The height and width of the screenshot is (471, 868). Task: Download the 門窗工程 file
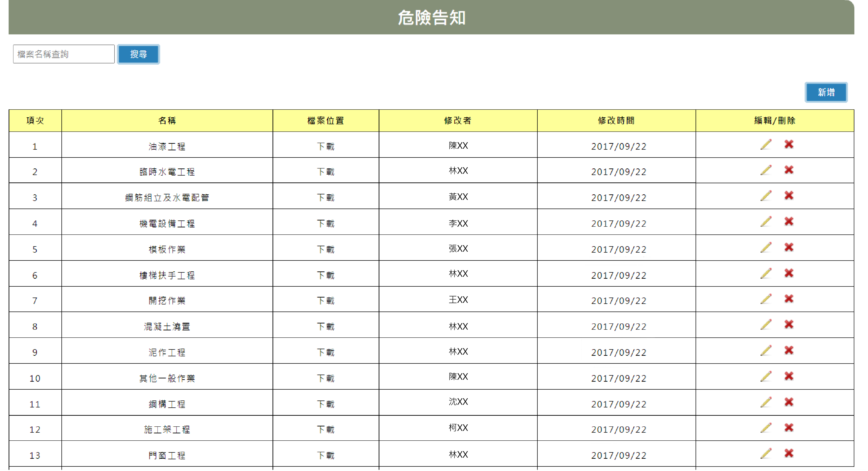pos(326,455)
